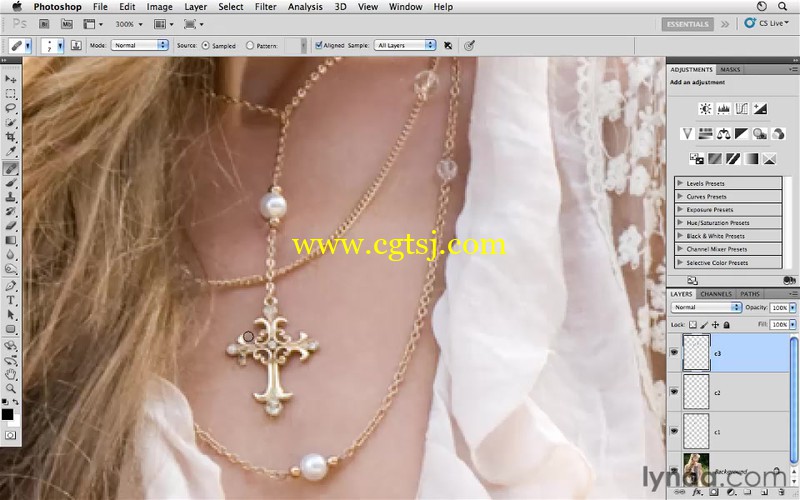Toggle the Aligned checkbox
This screenshot has width=800, height=500.
tap(319, 45)
